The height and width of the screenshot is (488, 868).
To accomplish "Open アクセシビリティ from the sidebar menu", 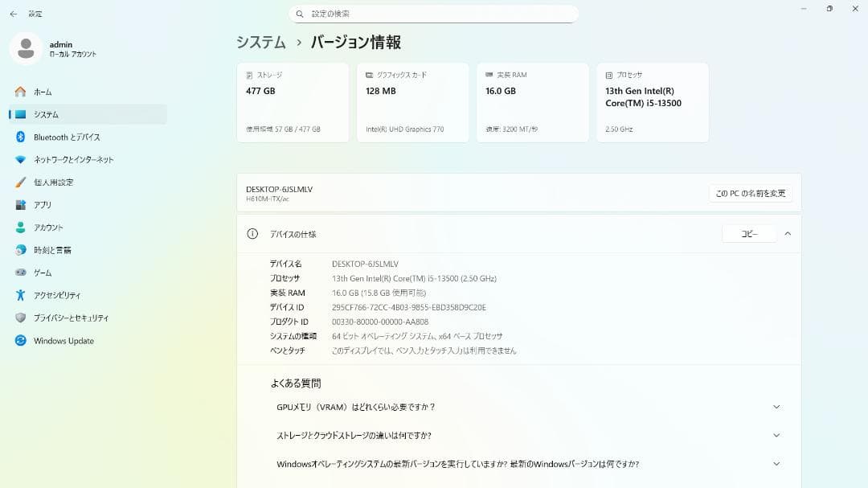I will click(x=16, y=295).
